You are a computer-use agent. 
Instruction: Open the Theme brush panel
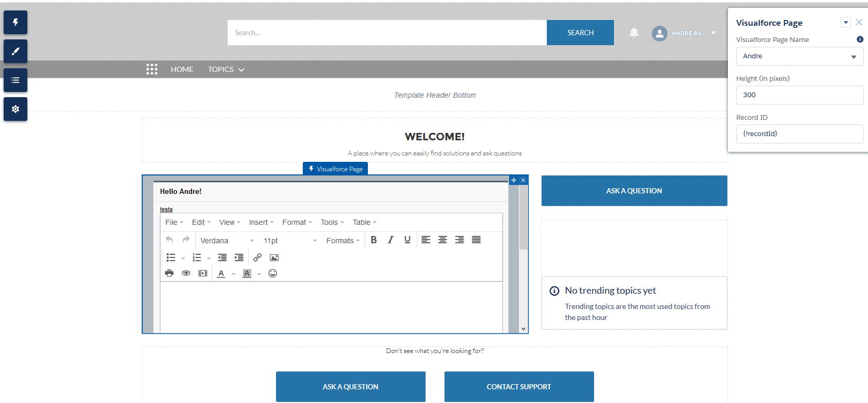click(15, 51)
